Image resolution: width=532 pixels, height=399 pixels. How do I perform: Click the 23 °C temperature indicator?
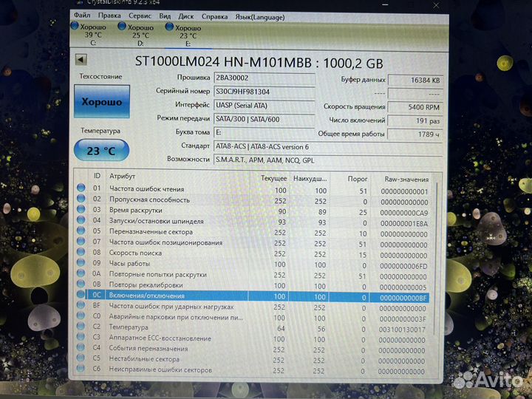tap(102, 151)
